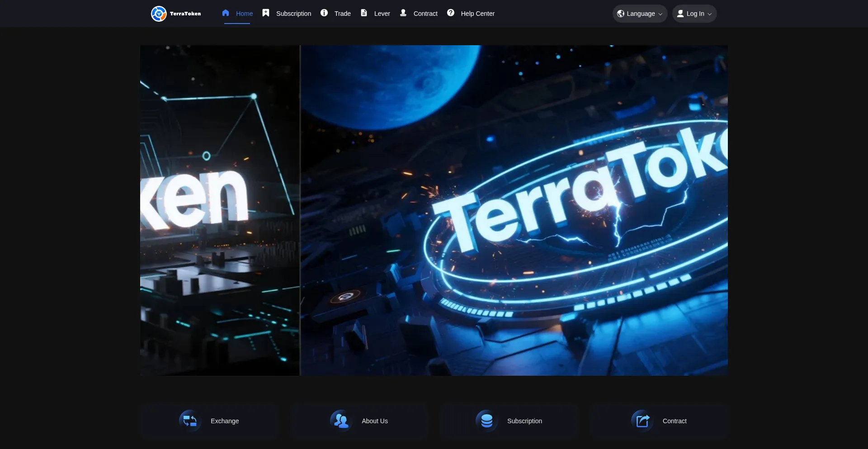
Task: Click the Help Center question mark icon
Action: 451,13
